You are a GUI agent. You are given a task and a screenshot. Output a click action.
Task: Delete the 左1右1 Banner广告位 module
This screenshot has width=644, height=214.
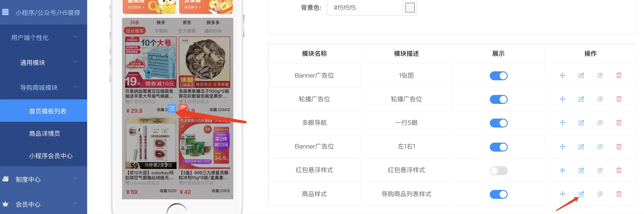(619, 147)
